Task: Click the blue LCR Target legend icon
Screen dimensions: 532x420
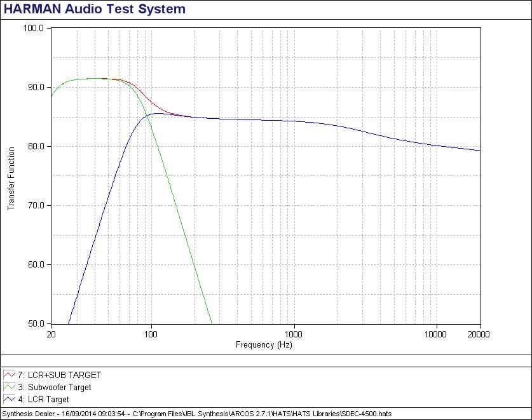Action: pyautogui.click(x=9, y=399)
